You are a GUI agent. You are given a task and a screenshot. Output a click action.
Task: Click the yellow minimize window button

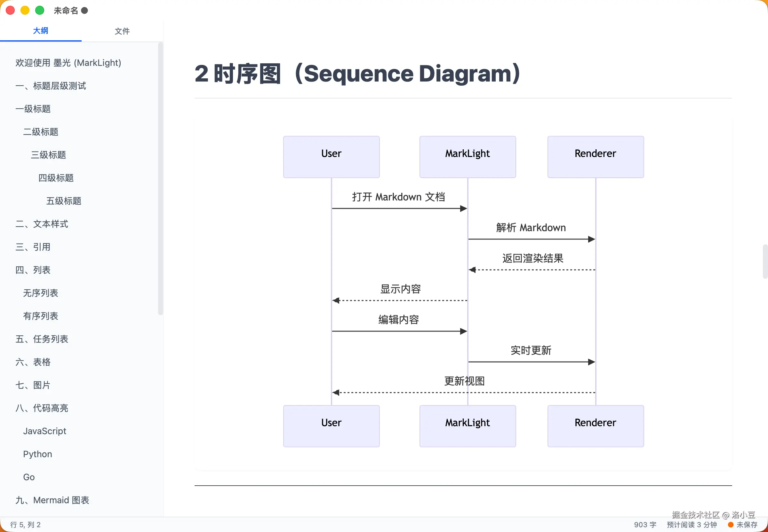tap(25, 10)
